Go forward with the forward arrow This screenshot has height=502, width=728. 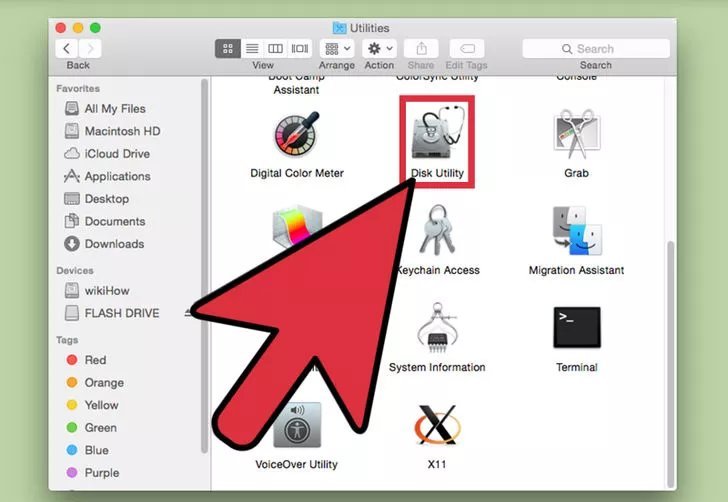tap(90, 48)
